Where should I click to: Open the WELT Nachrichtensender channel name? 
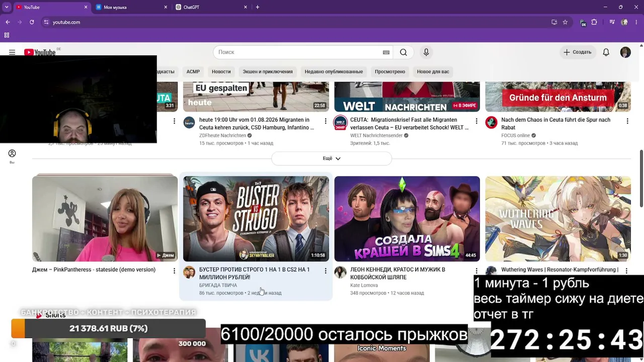pos(376,136)
